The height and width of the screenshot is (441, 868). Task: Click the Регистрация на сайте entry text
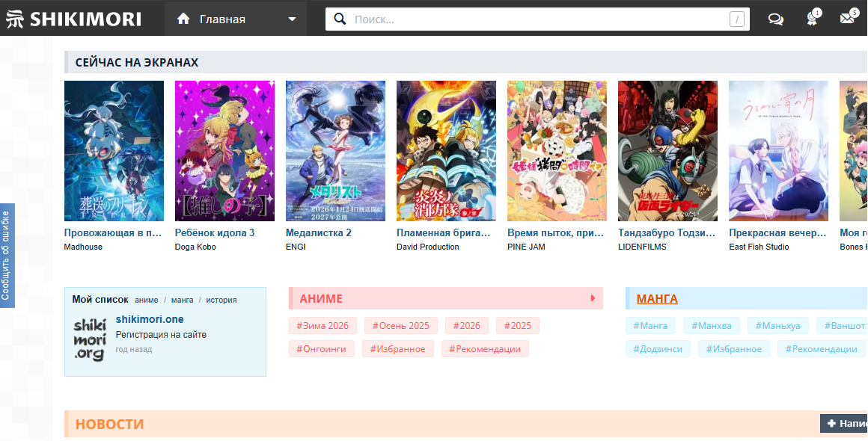click(161, 335)
